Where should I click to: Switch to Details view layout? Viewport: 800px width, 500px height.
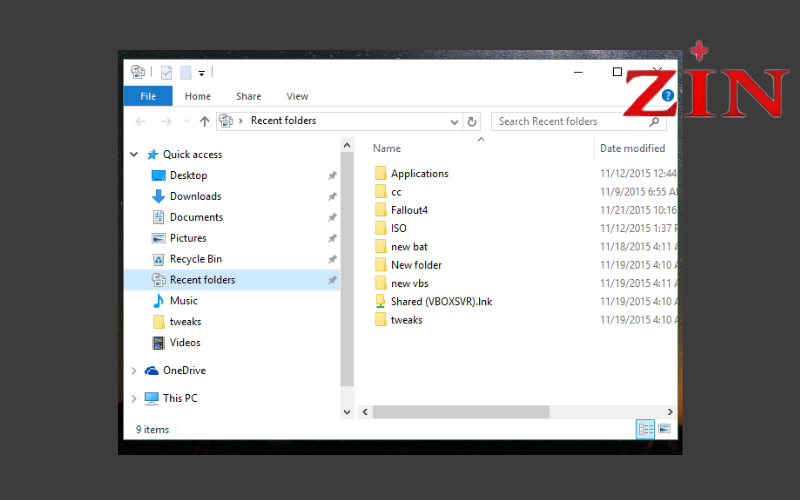(645, 429)
